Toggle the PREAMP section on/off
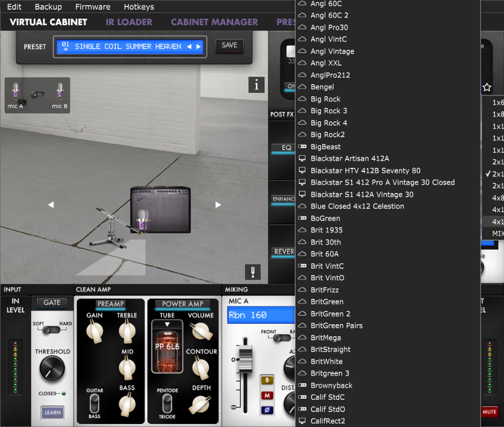Image resolution: width=504 pixels, height=427 pixels. [x=110, y=304]
